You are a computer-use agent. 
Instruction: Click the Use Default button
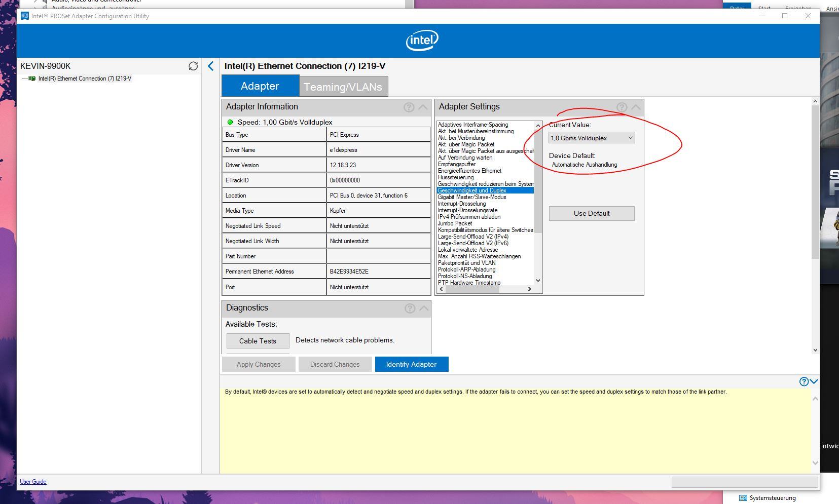pyautogui.click(x=592, y=213)
